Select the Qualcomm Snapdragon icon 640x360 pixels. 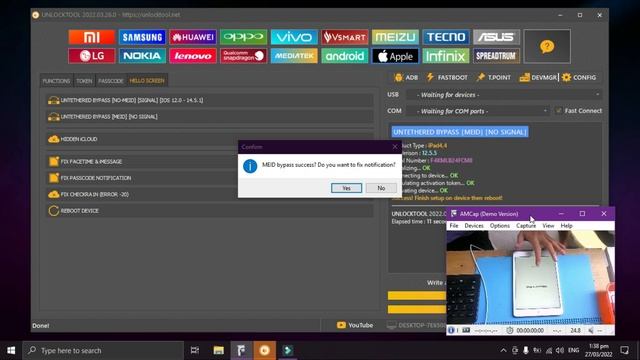tap(243, 56)
